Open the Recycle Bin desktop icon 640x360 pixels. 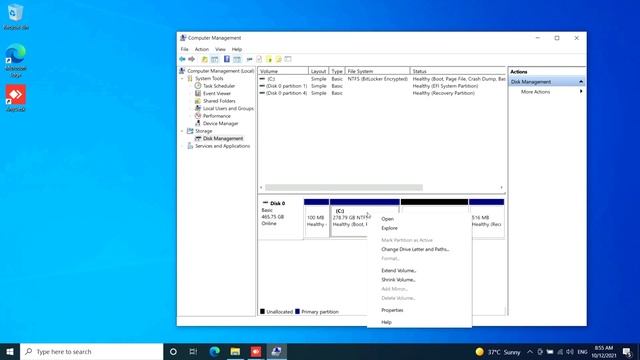(16, 17)
